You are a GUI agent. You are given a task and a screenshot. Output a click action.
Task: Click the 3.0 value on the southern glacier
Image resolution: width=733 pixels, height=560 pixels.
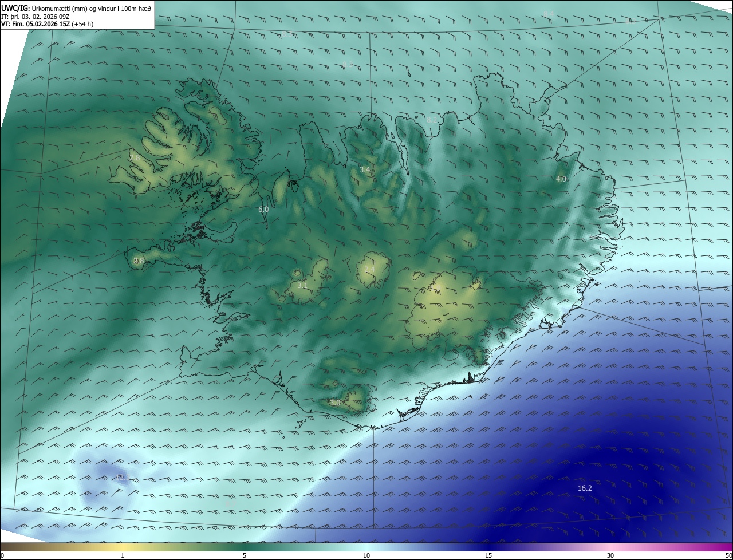335,403
